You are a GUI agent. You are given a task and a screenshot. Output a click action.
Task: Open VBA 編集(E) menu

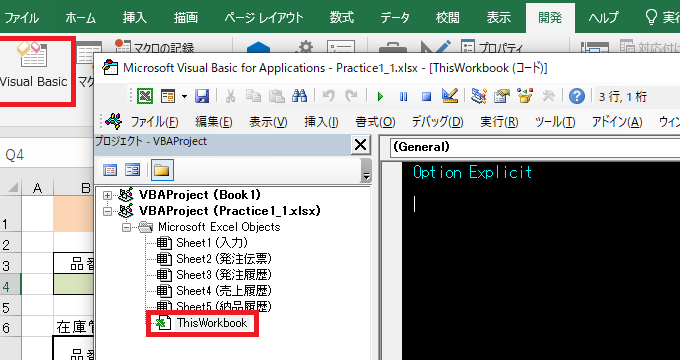coord(213,122)
